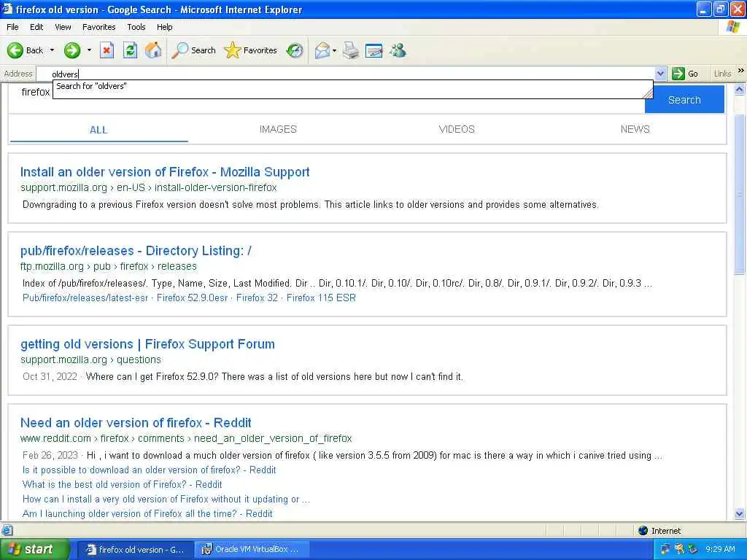
Task: Open pub/firefox/releases Directory Listing link
Action: tap(136, 251)
